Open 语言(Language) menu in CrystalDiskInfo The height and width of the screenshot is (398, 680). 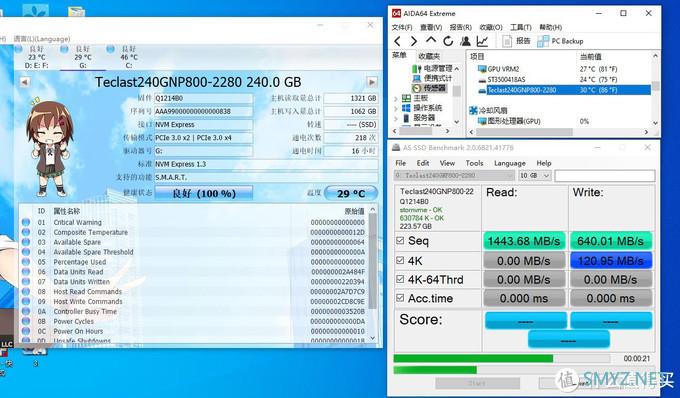[42, 39]
